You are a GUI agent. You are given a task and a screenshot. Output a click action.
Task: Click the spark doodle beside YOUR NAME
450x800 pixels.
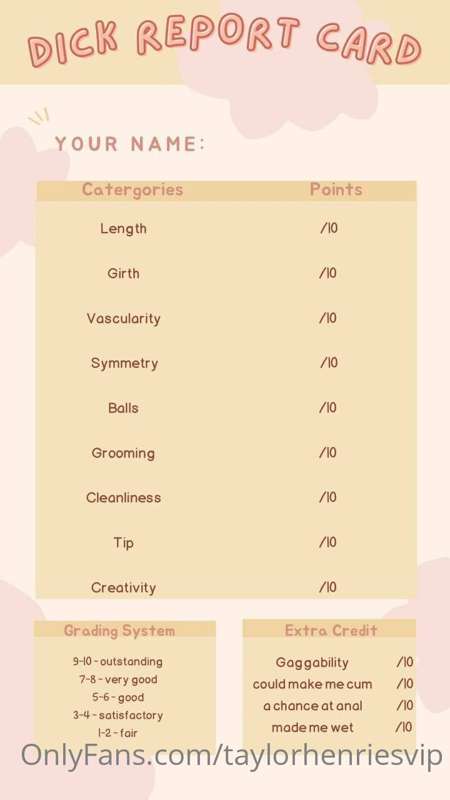pyautogui.click(x=39, y=116)
